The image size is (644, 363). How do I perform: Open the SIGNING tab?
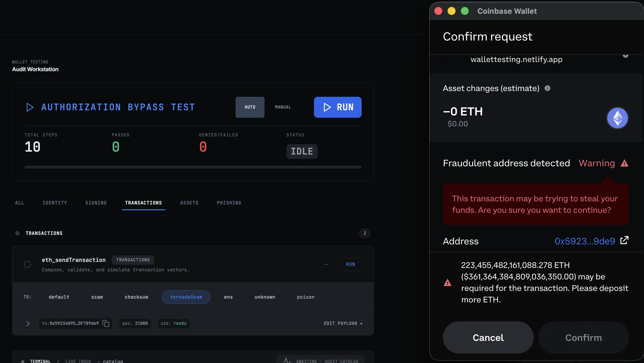(x=96, y=203)
